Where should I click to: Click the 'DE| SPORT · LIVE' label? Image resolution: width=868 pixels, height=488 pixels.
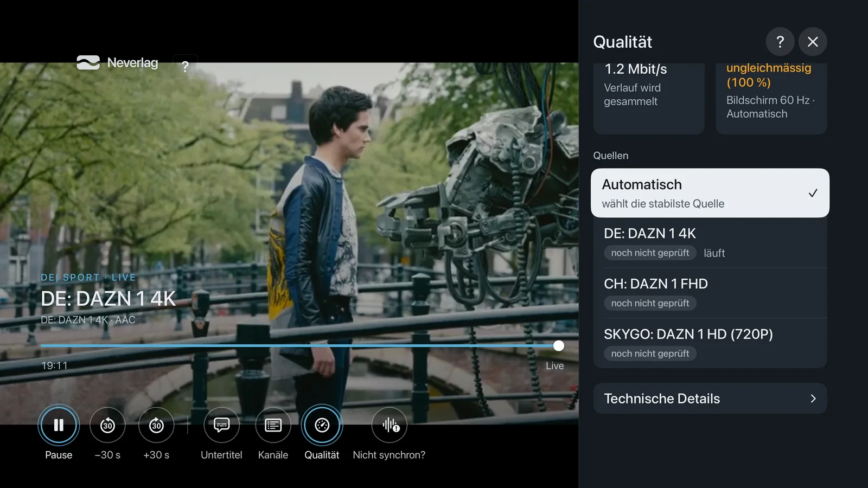coord(88,278)
